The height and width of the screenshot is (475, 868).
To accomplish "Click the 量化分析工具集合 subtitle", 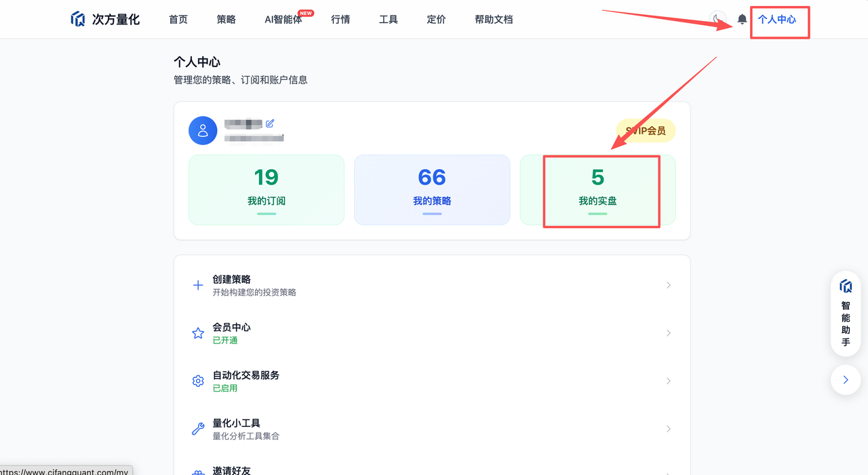I will [x=246, y=436].
